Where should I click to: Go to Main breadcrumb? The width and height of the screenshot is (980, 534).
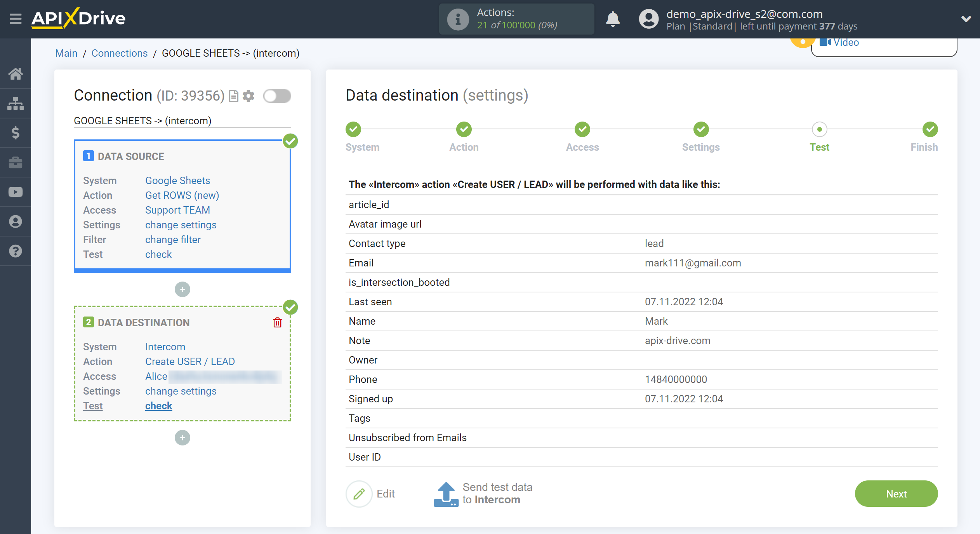66,53
